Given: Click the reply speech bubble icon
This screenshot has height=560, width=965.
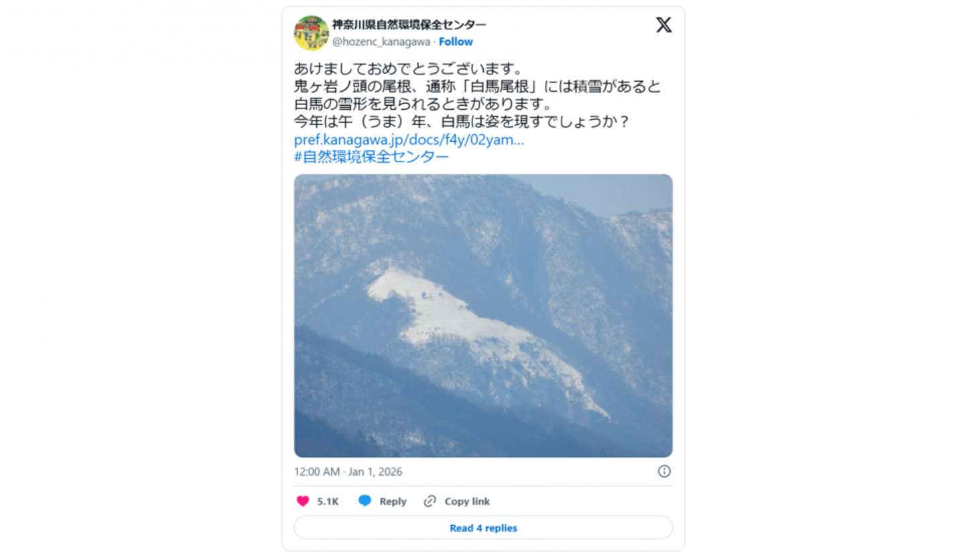Looking at the screenshot, I should pyautogui.click(x=365, y=501).
